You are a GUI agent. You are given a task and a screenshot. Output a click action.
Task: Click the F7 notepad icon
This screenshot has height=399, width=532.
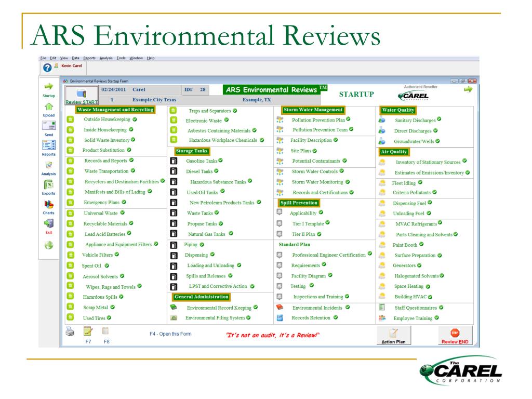point(88,331)
